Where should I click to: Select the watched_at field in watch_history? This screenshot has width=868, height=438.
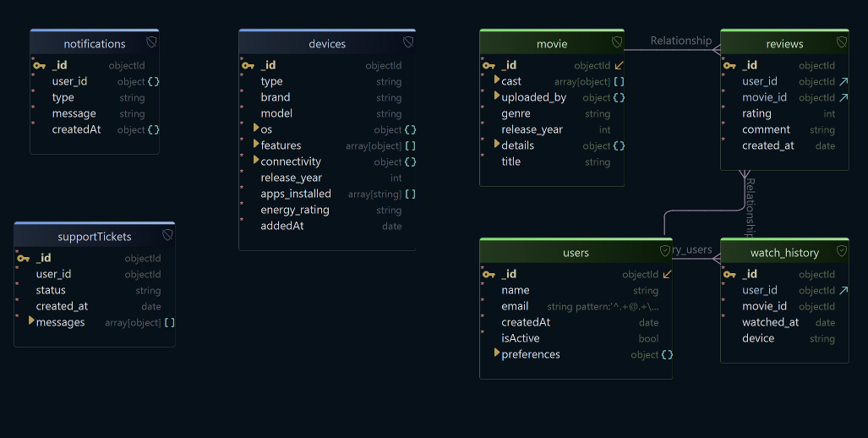click(x=784, y=322)
